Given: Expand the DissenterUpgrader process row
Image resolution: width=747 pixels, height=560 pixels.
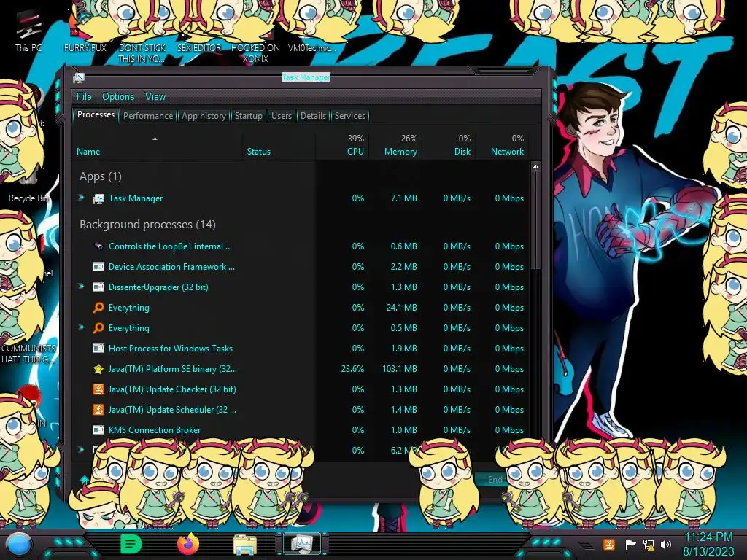Looking at the screenshot, I should coord(81,287).
